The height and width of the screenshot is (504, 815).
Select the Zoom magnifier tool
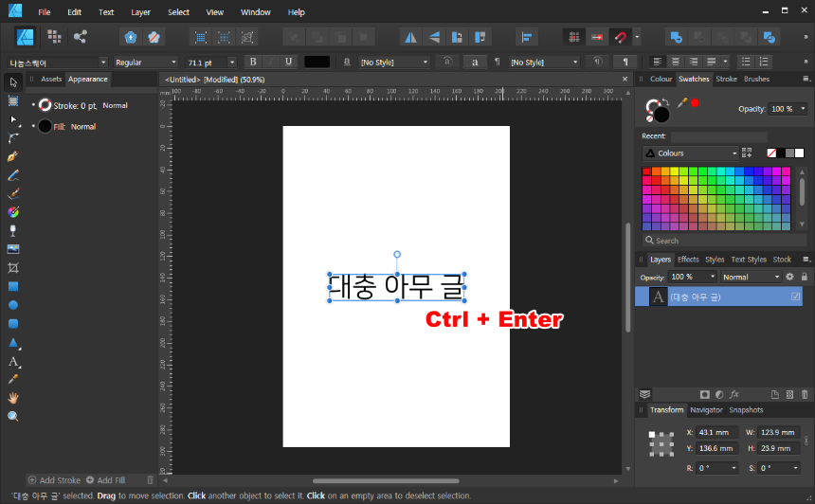(x=13, y=416)
